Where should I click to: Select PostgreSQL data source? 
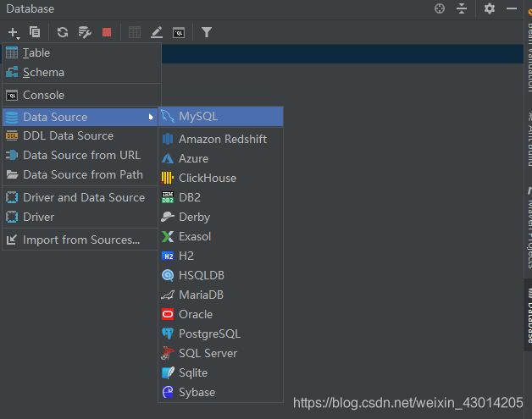click(220, 334)
